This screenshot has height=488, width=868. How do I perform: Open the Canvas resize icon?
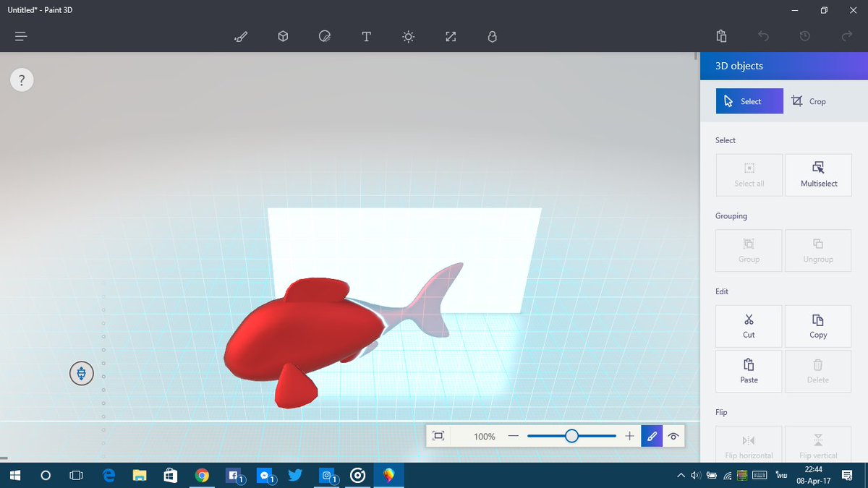click(x=451, y=37)
